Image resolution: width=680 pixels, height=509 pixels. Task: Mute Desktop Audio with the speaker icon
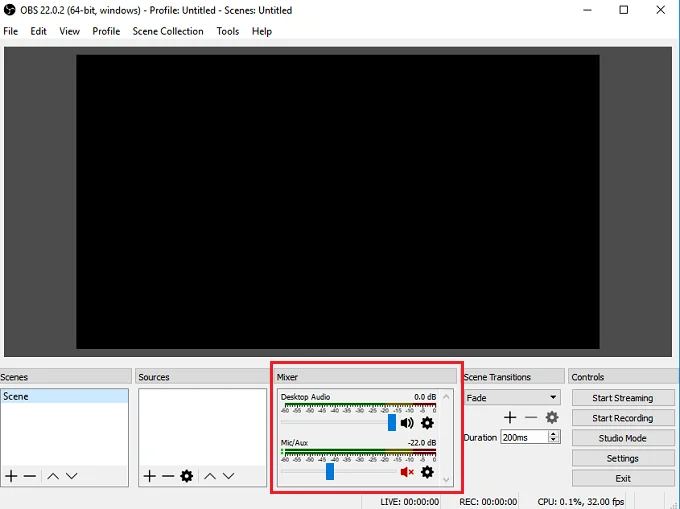tap(407, 423)
